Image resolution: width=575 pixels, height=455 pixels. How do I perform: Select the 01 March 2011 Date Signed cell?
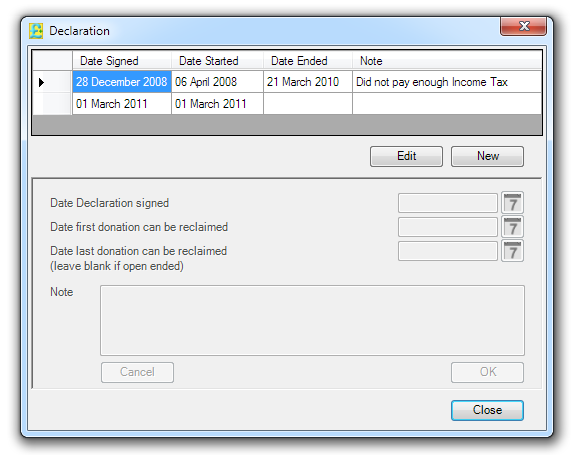point(122,104)
